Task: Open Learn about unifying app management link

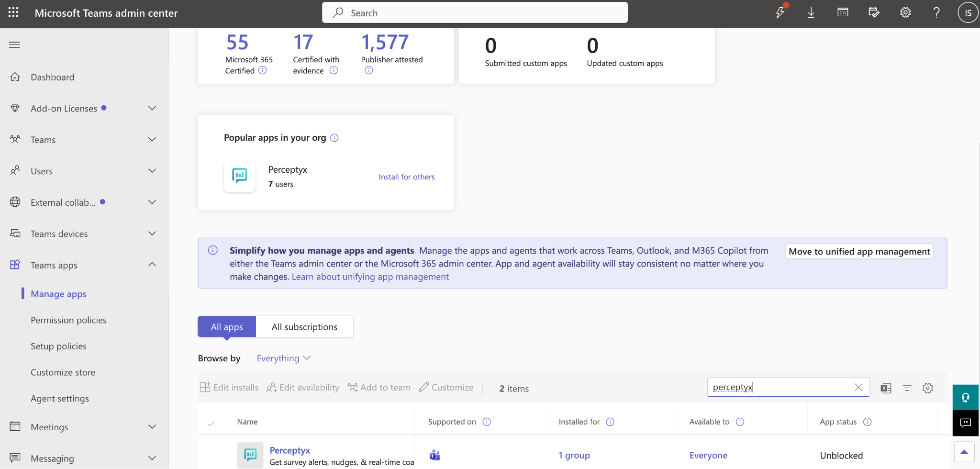Action: (x=370, y=277)
